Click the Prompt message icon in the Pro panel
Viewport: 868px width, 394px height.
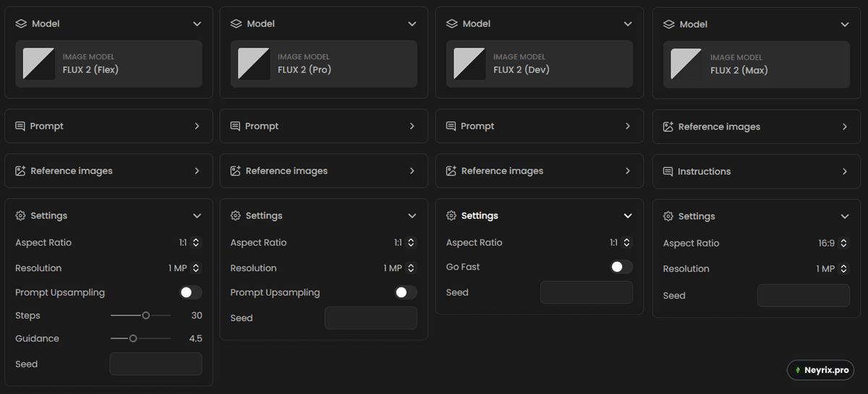click(235, 126)
